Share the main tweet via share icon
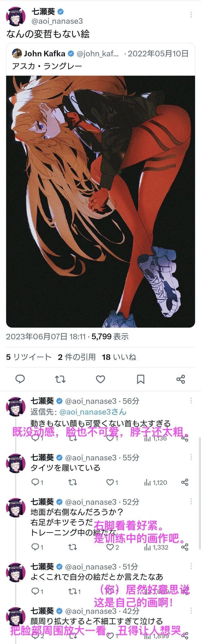Screen dimensions: 201x644 coord(181,379)
